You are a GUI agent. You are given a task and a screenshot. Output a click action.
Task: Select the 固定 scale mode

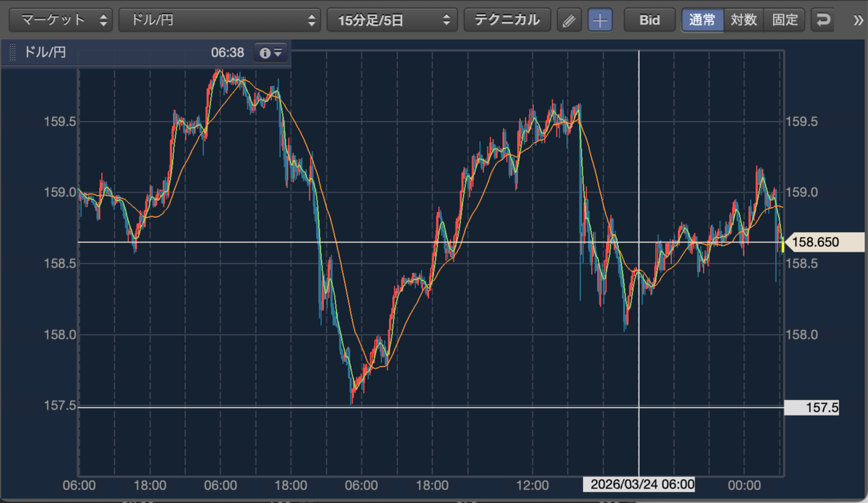(785, 20)
